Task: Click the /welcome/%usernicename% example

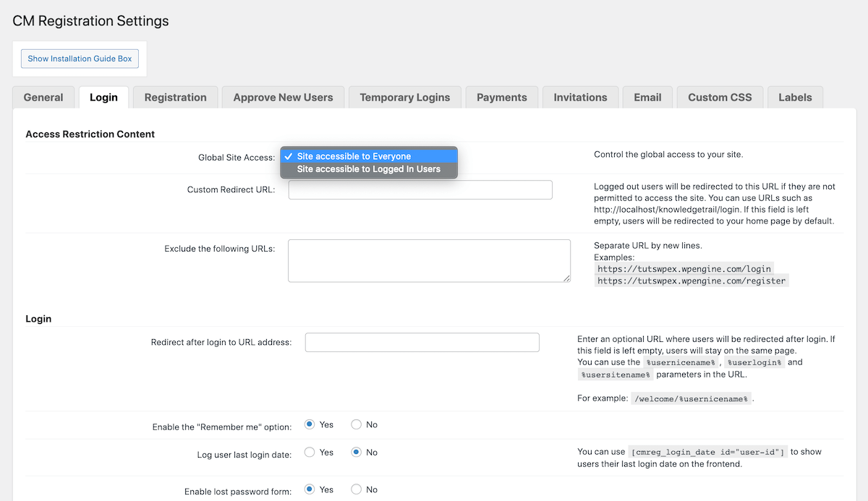Action: point(691,399)
